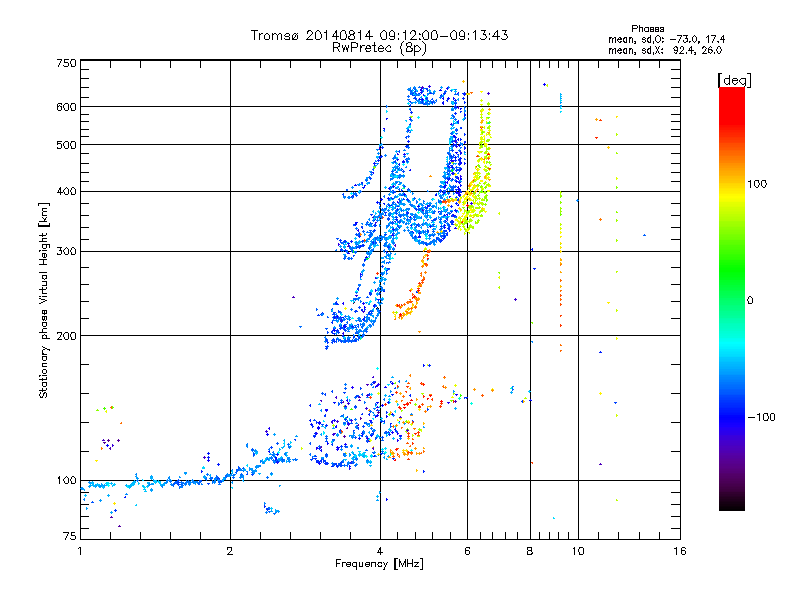Screen dimensions: 800x600
Task: Click the plot title 'Tromsø 20140814 09:12:00-09:13:43'
Action: point(379,35)
